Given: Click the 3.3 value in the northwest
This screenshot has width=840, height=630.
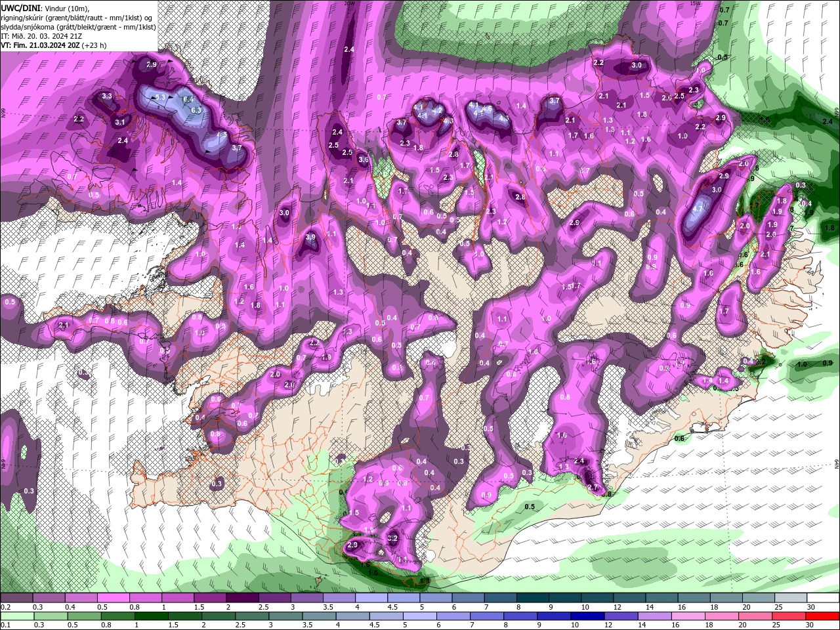Looking at the screenshot, I should pos(107,96).
